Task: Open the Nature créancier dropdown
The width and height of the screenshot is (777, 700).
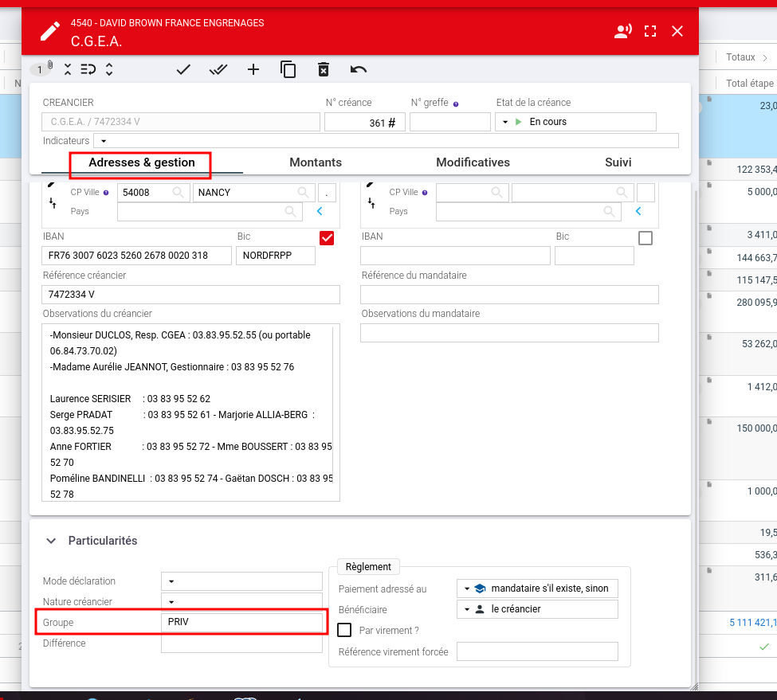Action: [171, 602]
